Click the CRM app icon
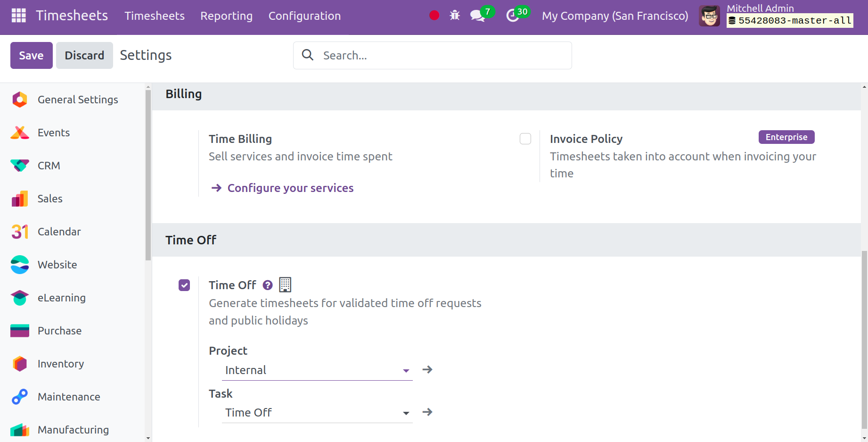This screenshot has width=868, height=442. point(20,166)
